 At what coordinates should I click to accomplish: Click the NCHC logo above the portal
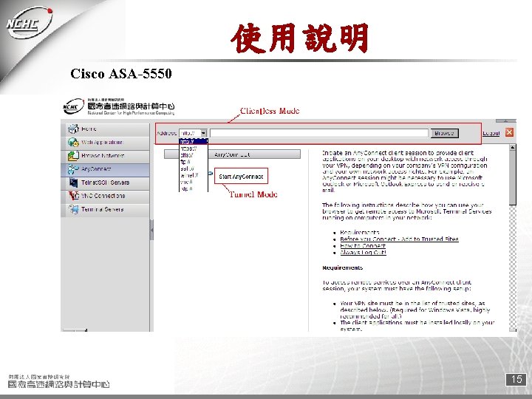tap(119, 107)
